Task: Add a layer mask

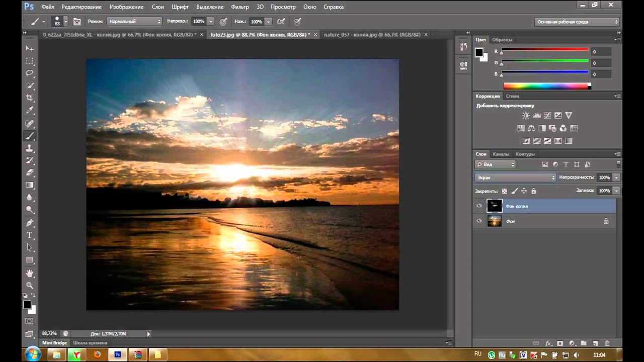Action: click(x=559, y=343)
